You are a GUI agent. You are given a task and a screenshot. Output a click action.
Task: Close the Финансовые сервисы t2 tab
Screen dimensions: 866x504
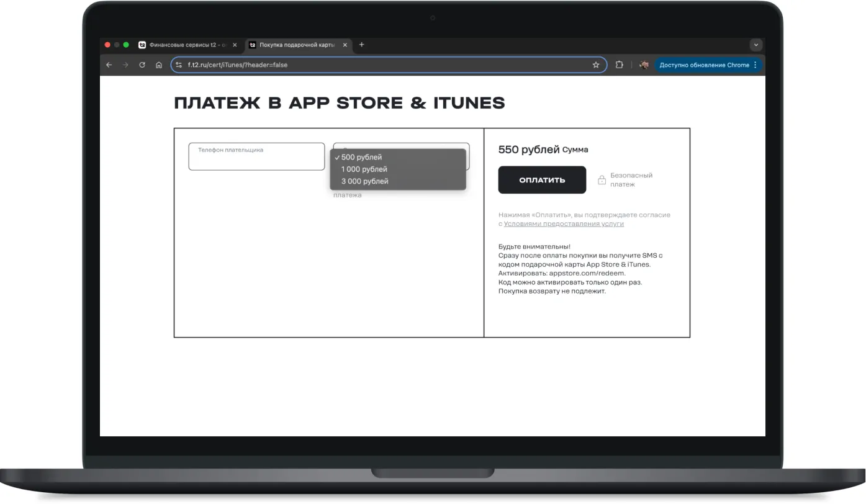pyautogui.click(x=235, y=45)
